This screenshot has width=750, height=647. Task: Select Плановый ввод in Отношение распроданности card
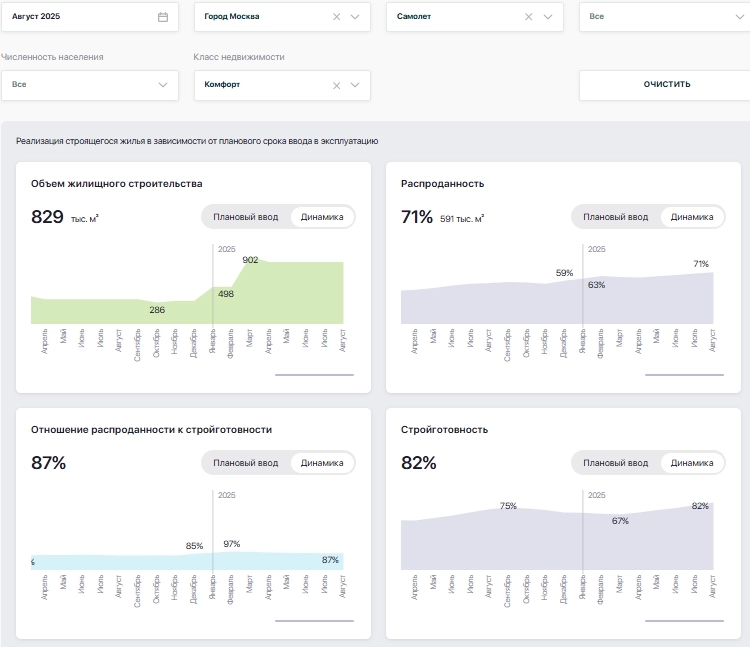coord(246,463)
